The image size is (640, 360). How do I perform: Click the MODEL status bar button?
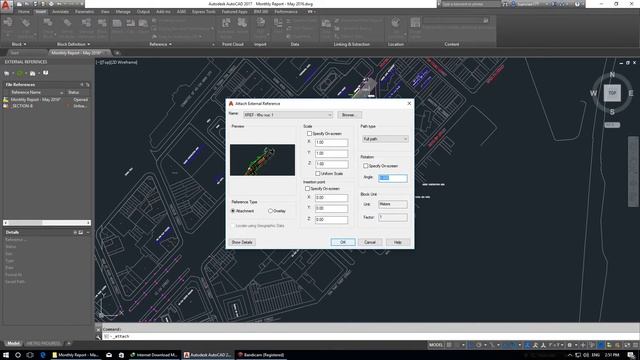(436, 345)
